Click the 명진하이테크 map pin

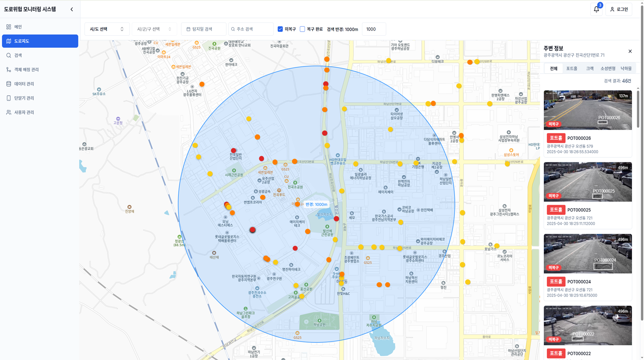[x=291, y=265]
